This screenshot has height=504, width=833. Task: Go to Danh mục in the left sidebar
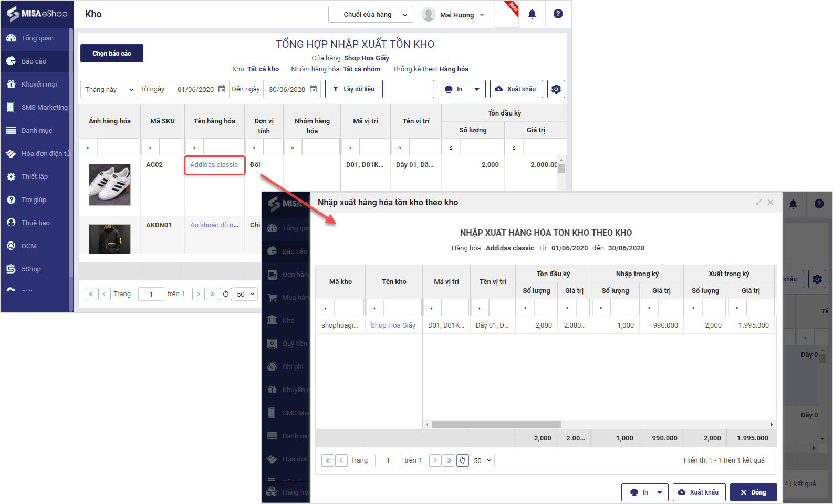[37, 131]
